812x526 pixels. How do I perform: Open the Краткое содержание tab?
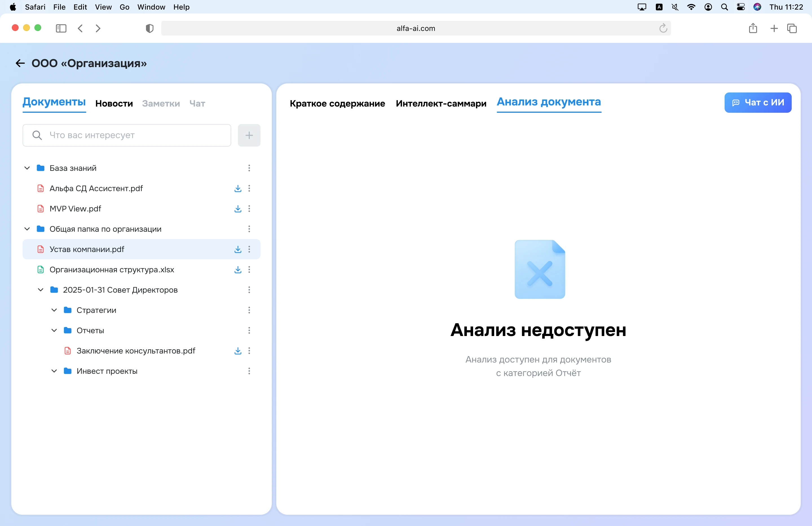[x=337, y=103]
